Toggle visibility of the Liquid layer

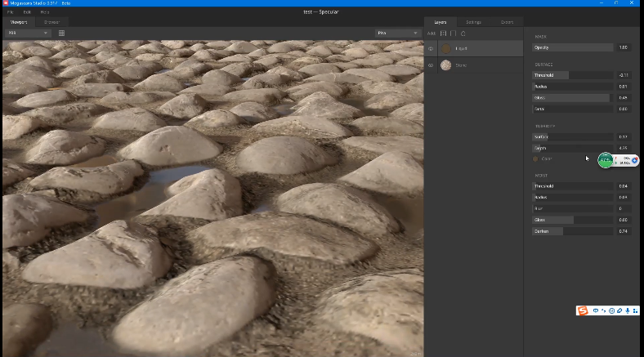[x=431, y=48]
